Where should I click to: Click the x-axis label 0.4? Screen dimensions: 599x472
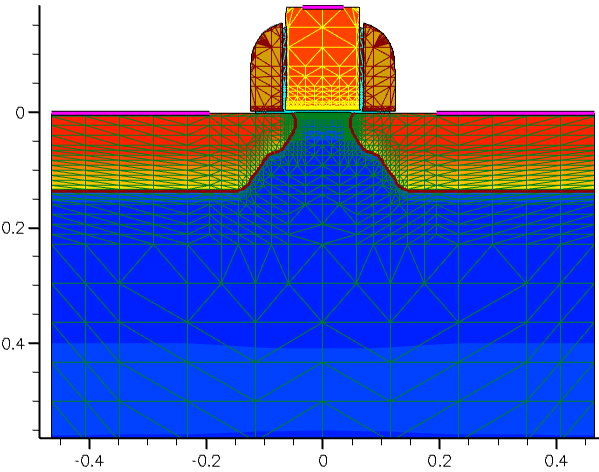point(556,461)
